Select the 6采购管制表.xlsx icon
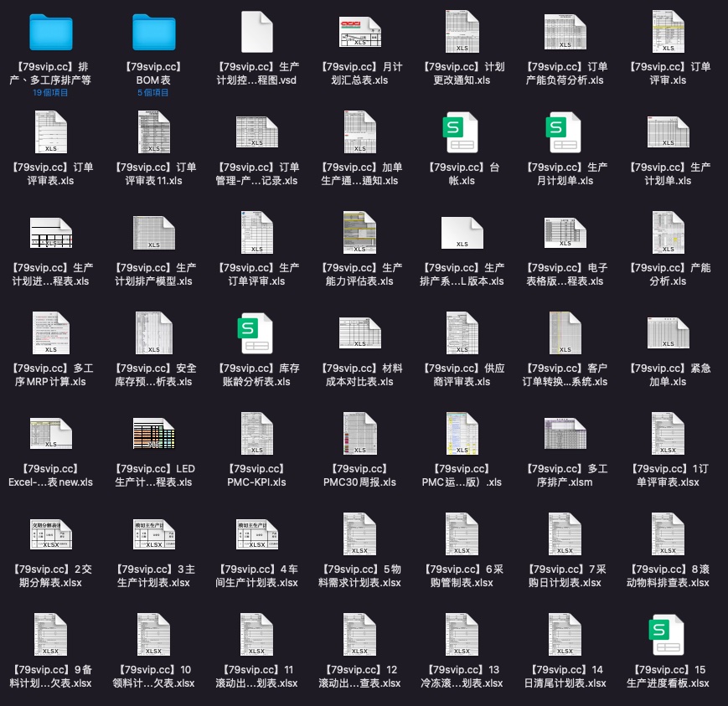Viewport: 728px width, 706px height. [462, 534]
